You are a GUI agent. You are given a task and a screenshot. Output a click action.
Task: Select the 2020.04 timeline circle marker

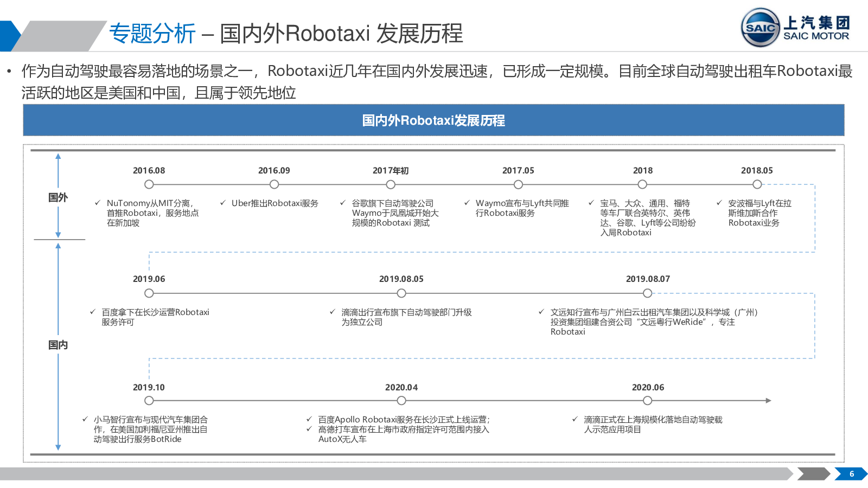[x=401, y=401]
